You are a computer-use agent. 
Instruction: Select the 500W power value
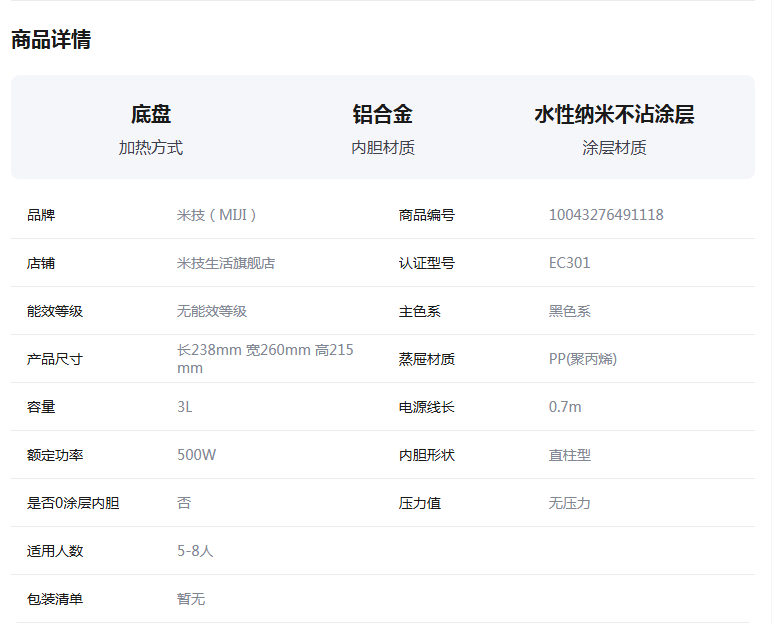(x=196, y=455)
